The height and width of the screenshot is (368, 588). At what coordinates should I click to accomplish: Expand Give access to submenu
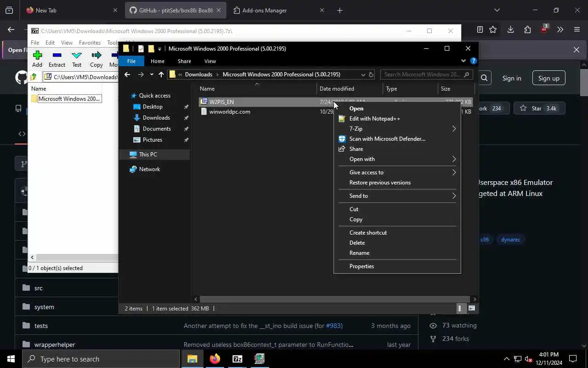pos(454,172)
